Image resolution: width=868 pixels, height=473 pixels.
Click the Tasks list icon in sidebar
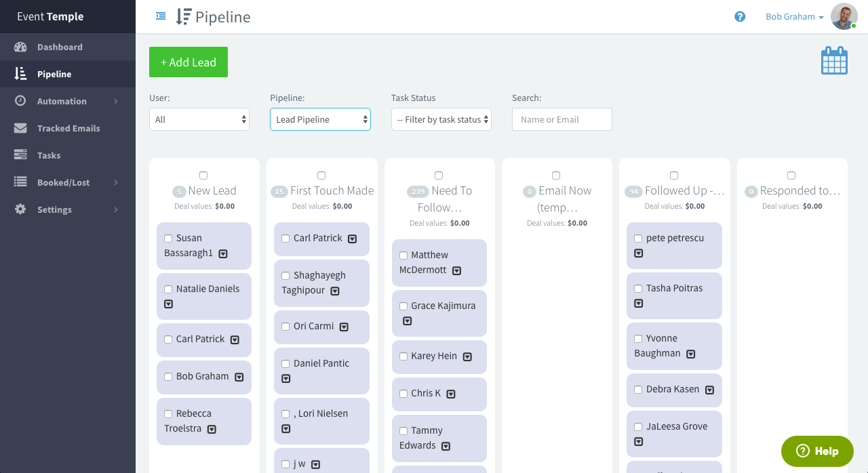(20, 155)
